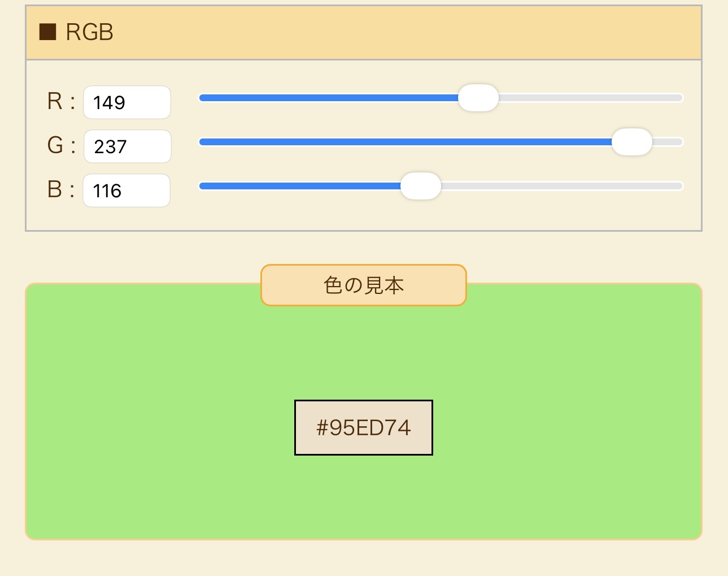728x576 pixels.
Task: Click the "G :" channel label
Action: click(x=61, y=146)
